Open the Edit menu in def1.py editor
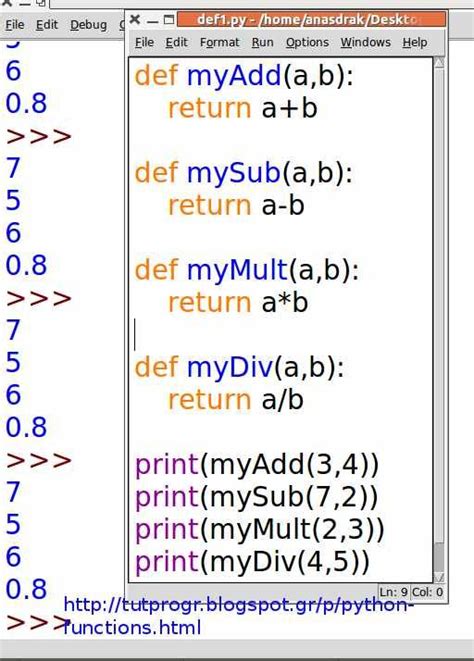This screenshot has height=661, width=474. click(176, 43)
